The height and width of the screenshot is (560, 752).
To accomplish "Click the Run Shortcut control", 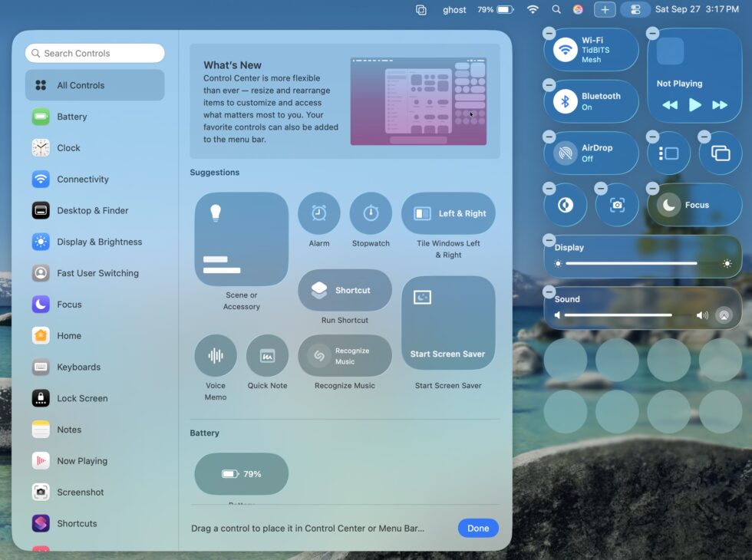I will tap(345, 290).
